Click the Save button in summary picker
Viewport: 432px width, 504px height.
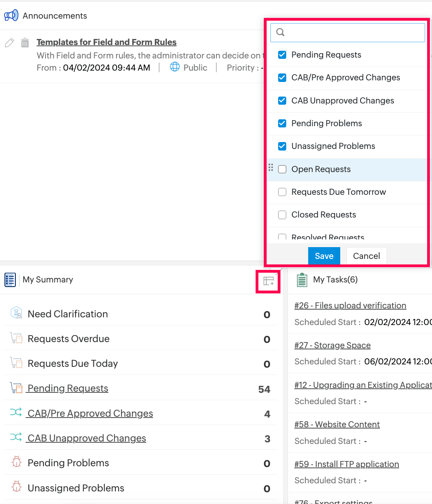(x=324, y=256)
